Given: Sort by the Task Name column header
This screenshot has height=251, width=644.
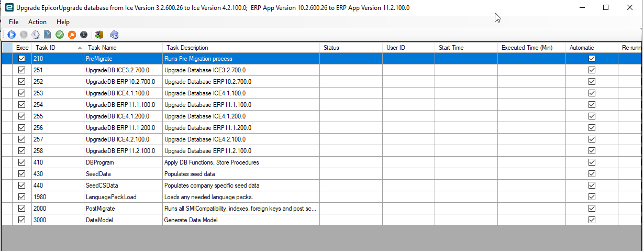Looking at the screenshot, I should 123,48.
